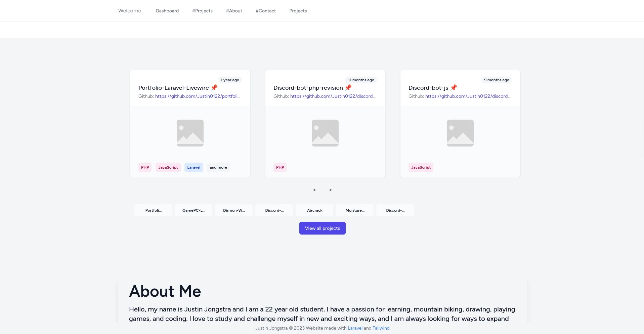Viewport: 644px width, 334px height.
Task: Click the pin icon on Discord-bot-js card
Action: pos(454,88)
